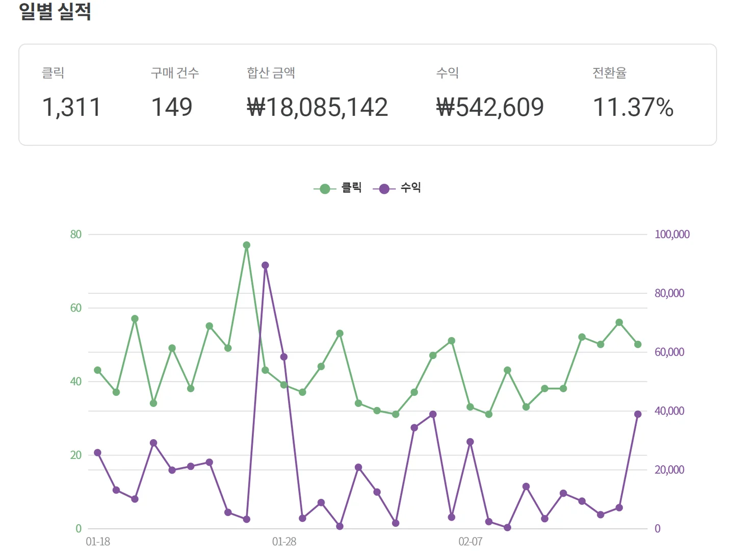The image size is (729, 560).
Task: Click the 80,000 right axis label
Action: 669,293
